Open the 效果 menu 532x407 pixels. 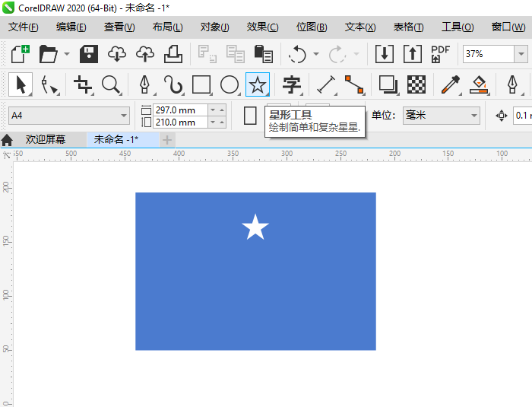point(262,27)
